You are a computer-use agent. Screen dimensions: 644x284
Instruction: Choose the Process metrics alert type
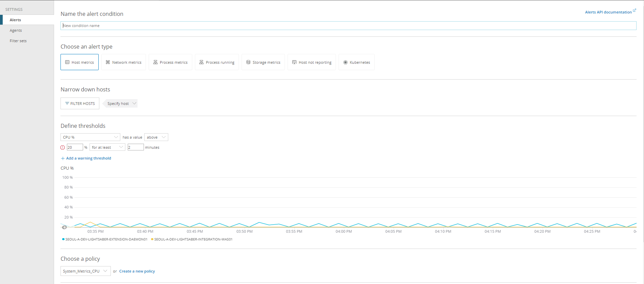pos(170,62)
